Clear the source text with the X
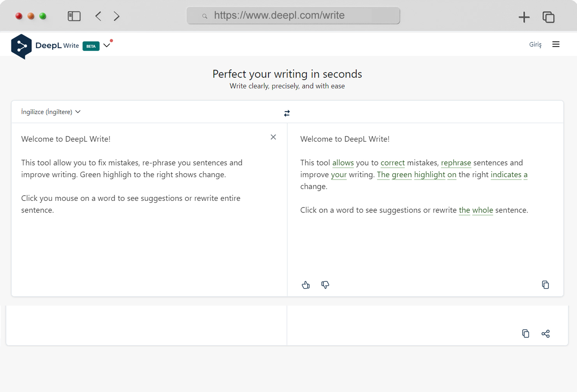 click(x=273, y=137)
